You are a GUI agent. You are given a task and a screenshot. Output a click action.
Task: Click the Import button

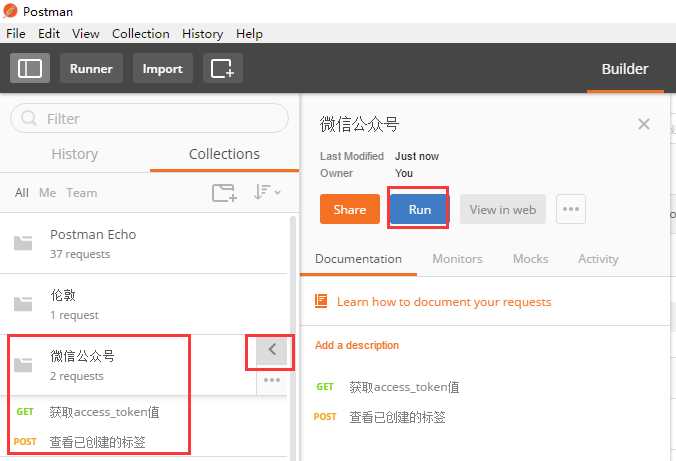163,68
